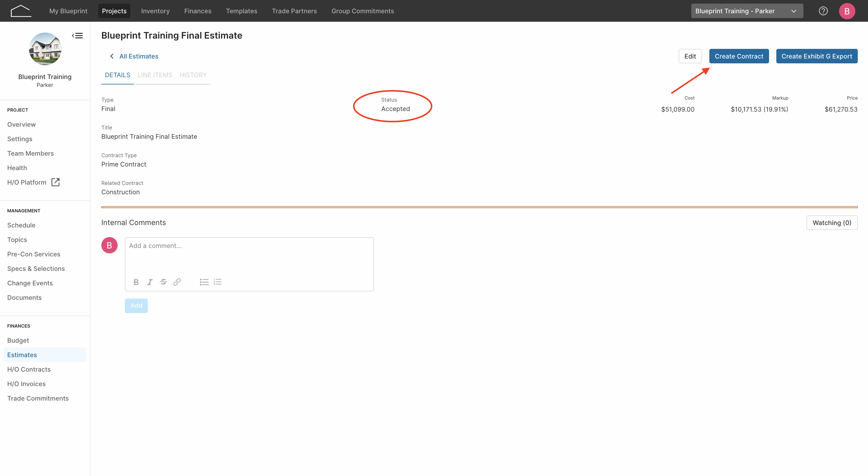868x476 pixels.
Task: Click the back chevron beside All Estimates
Action: (x=112, y=56)
